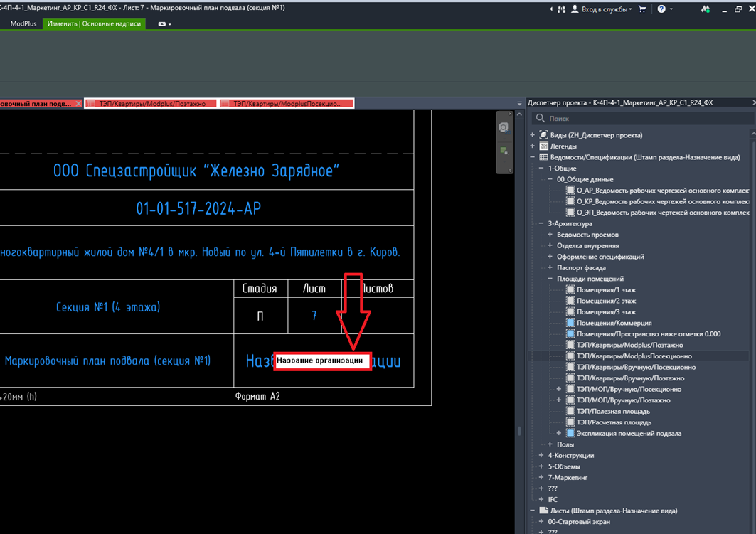
Task: Click the Листы sheets icon in the tree
Action: 544,511
